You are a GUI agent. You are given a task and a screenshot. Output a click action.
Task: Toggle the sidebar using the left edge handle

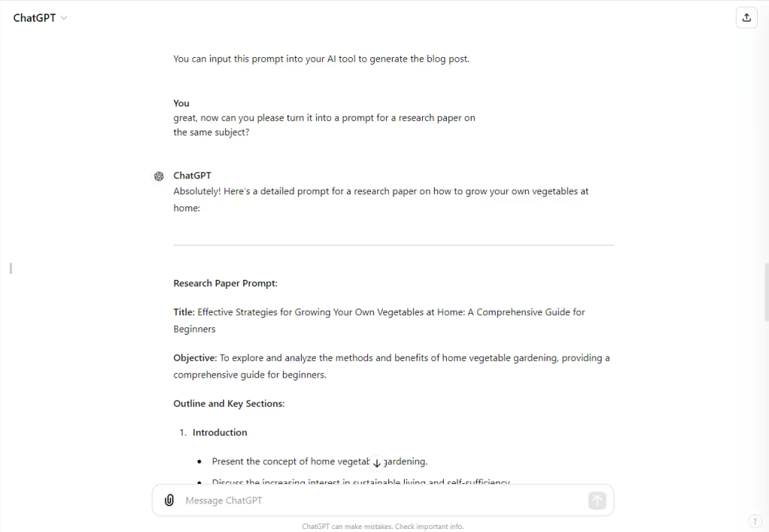11,268
